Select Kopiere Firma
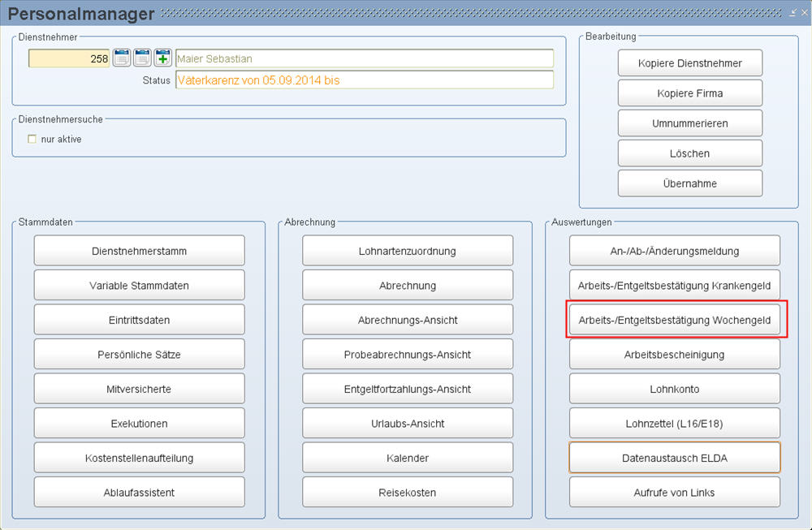Image resolution: width=812 pixels, height=530 pixels. pos(689,93)
